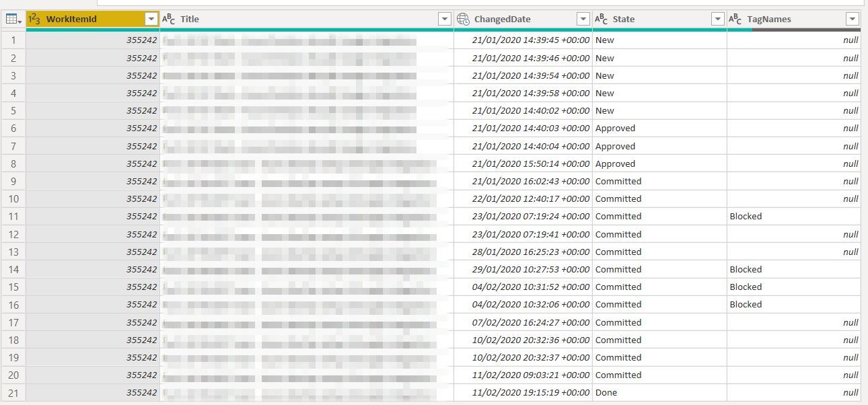Click date 21/01/2020 16:02:43 cell

click(523, 181)
